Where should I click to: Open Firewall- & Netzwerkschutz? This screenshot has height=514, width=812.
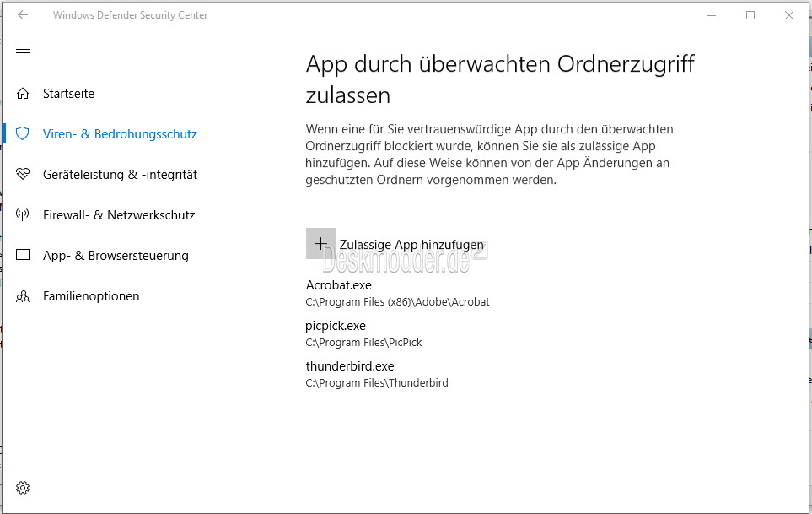click(x=119, y=215)
